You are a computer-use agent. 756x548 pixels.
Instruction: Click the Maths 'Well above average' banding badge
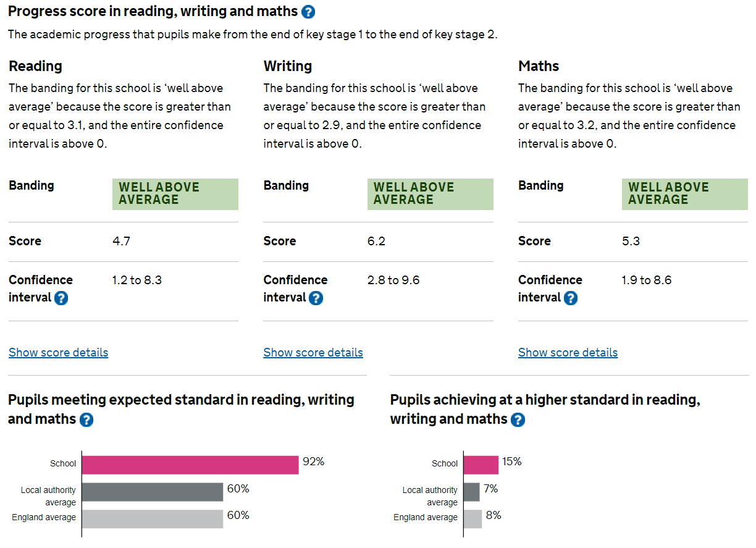684,194
